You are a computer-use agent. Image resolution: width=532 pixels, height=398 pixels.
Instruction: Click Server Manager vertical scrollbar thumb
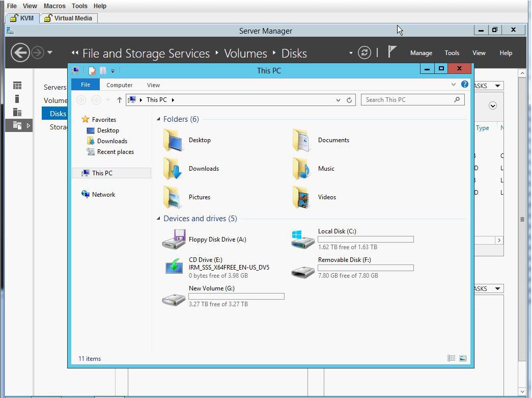tap(522, 219)
